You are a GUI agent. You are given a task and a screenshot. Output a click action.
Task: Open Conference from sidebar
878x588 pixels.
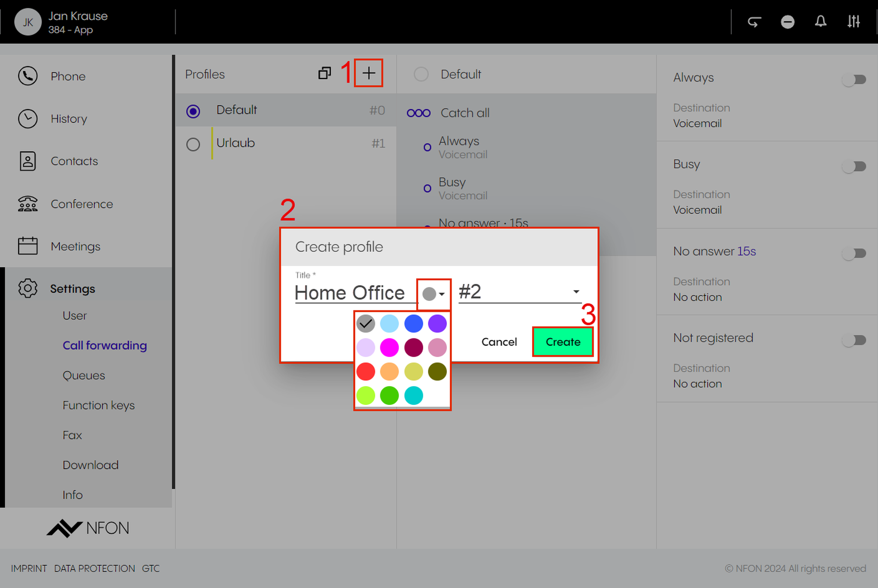tap(82, 204)
